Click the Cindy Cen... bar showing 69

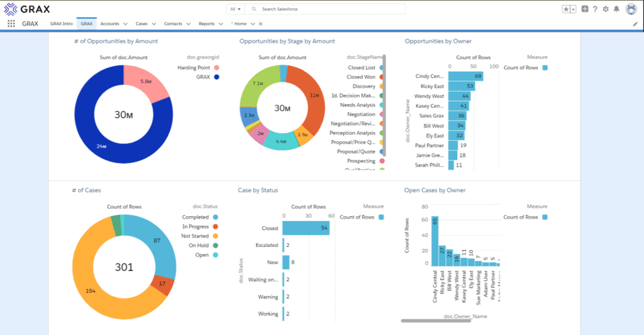(466, 76)
